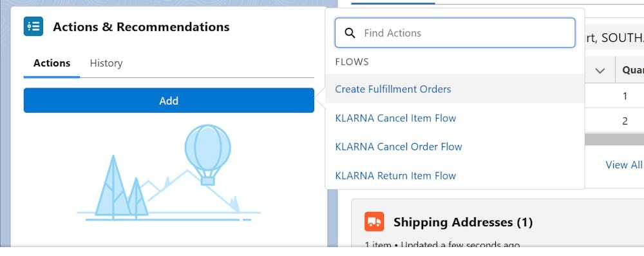Focus the Find Actions search field
The width and height of the screenshot is (644, 256).
[x=455, y=33]
